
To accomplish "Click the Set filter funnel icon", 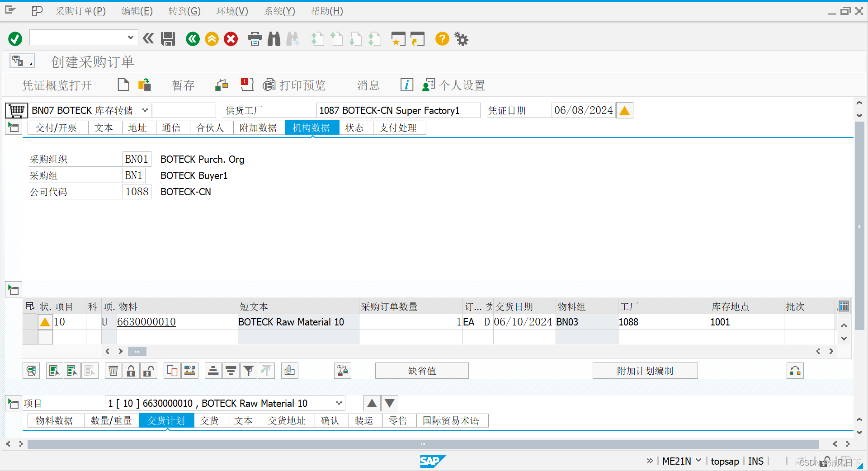I will pyautogui.click(x=248, y=371).
